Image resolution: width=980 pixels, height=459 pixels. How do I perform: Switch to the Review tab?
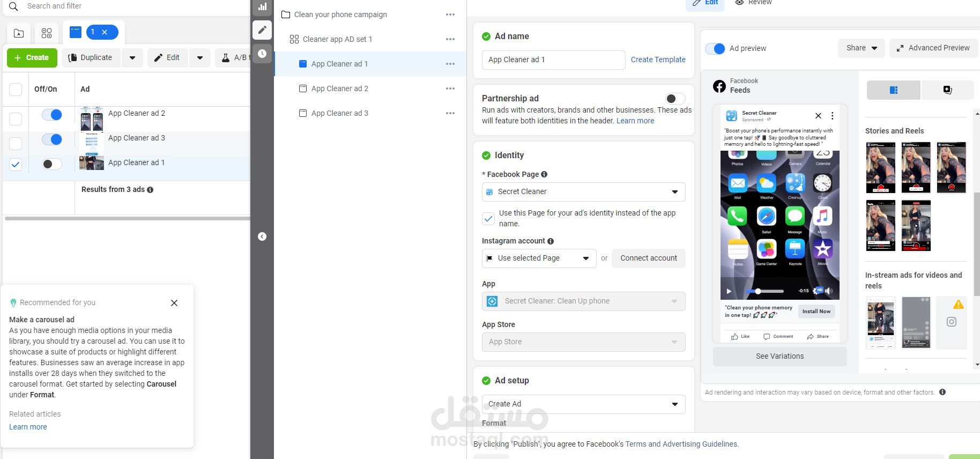point(753,3)
